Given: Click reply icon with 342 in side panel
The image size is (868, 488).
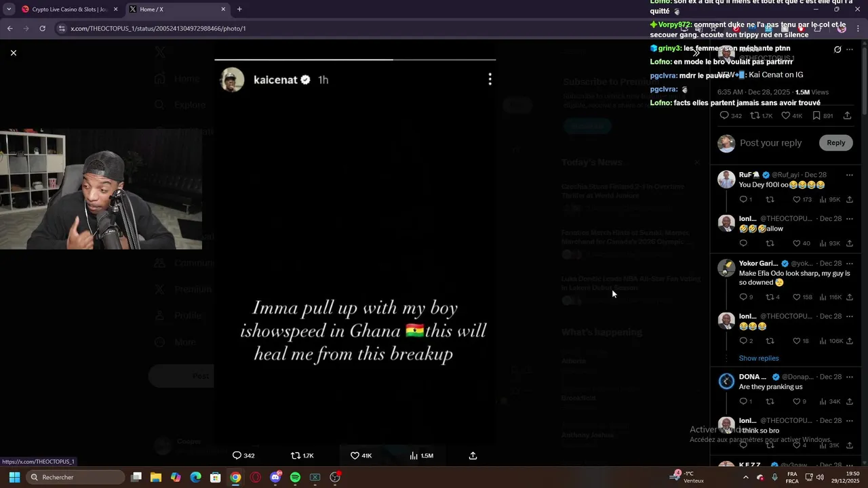Looking at the screenshot, I should [730, 116].
